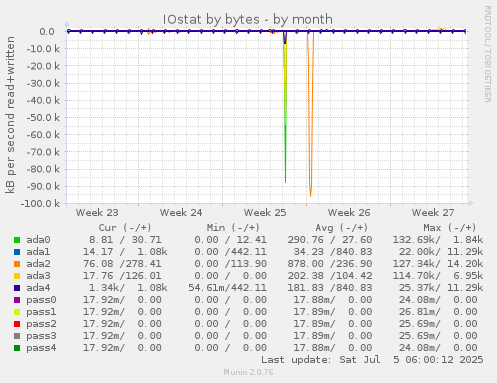Click the 'Munin 2.0.76' footer text

click(x=248, y=372)
